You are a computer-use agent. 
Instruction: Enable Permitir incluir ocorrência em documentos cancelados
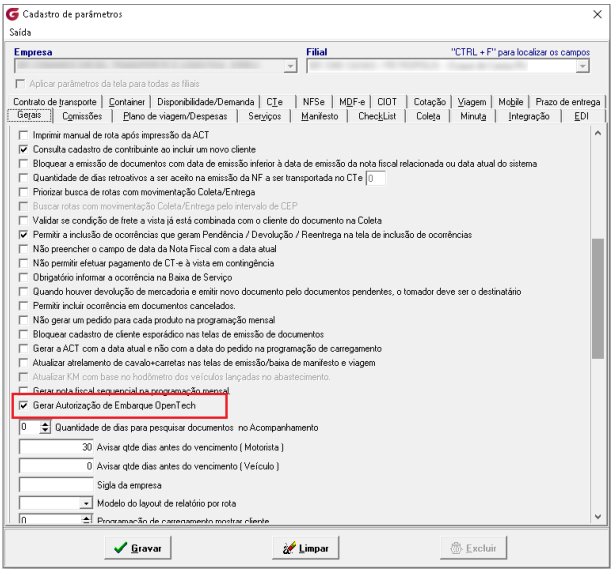(24, 306)
